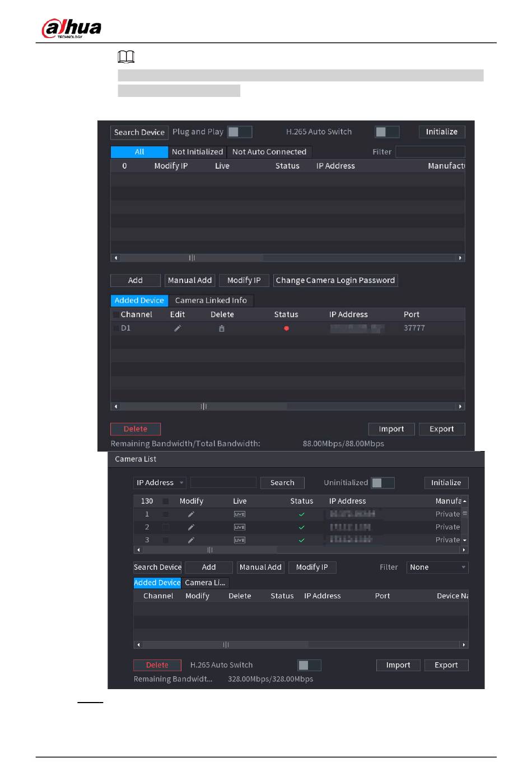The height and width of the screenshot is (767, 532).
Task: Select the Not Auto Connected tab
Action: click(269, 152)
